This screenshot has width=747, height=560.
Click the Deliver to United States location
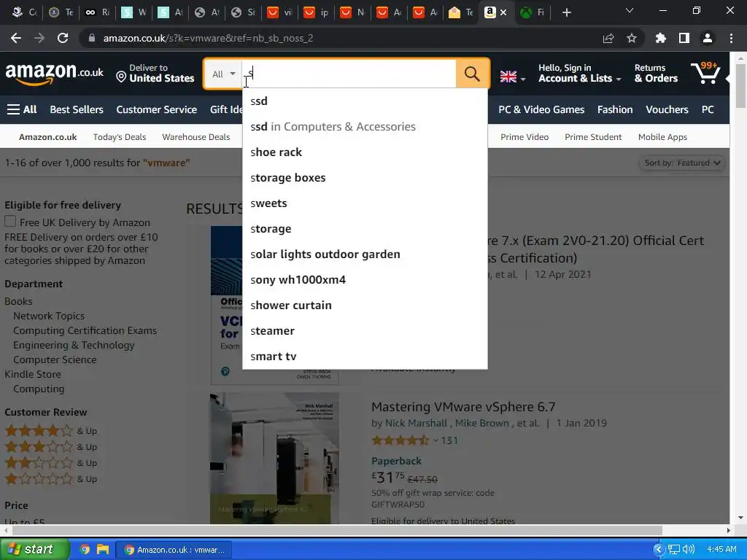[155, 74]
